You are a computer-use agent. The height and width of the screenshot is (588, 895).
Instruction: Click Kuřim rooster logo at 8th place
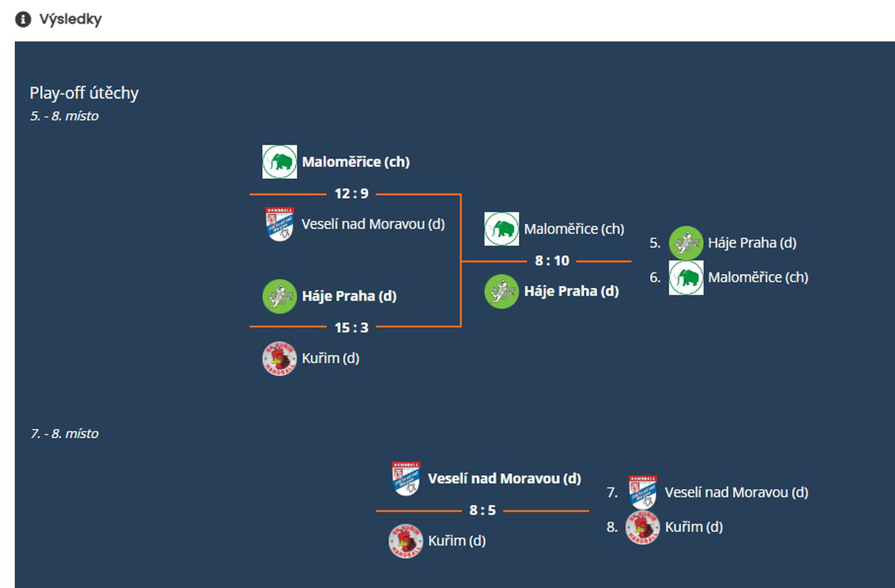click(643, 527)
